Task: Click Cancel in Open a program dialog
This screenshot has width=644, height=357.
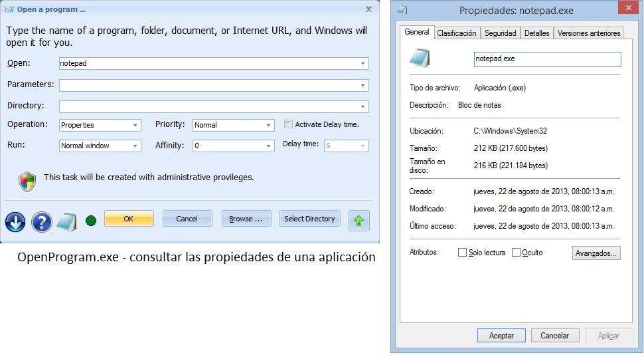Action: 187,219
